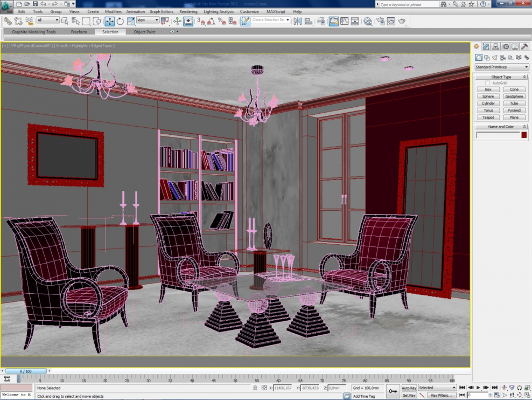Click the Select and Rotate tool
The image size is (532, 400).
pyautogui.click(x=120, y=22)
